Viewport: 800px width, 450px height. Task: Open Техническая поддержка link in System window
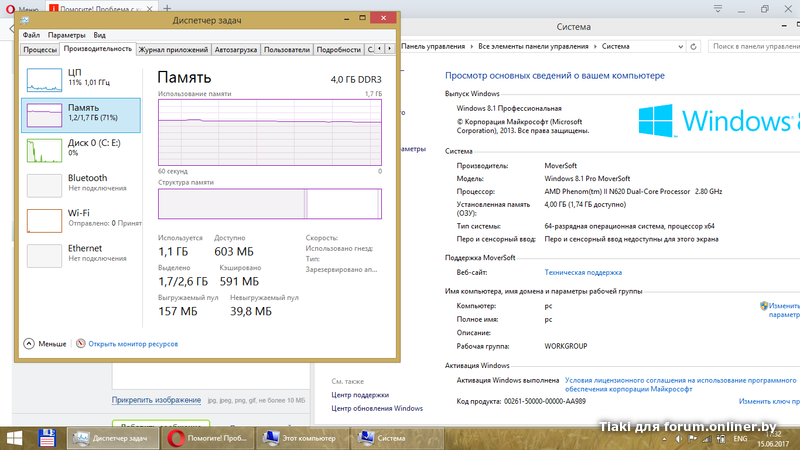pos(583,272)
